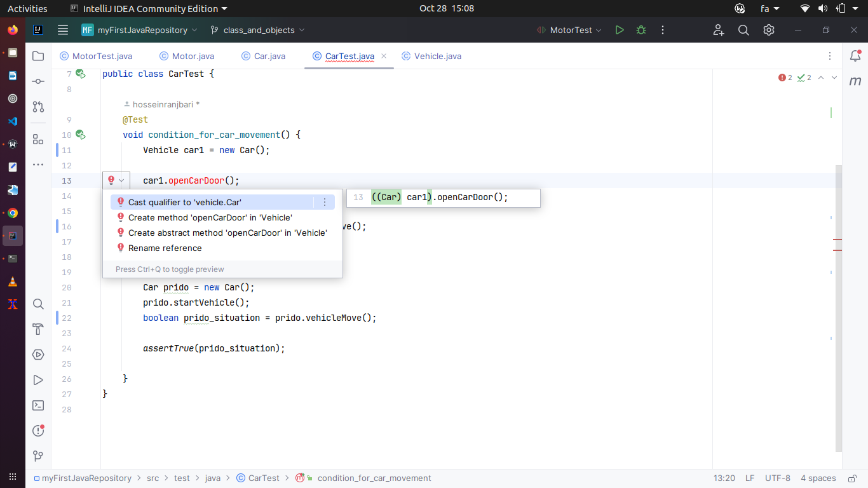Open the Problems tool window
Image resolution: width=868 pixels, height=488 pixels.
point(38,431)
